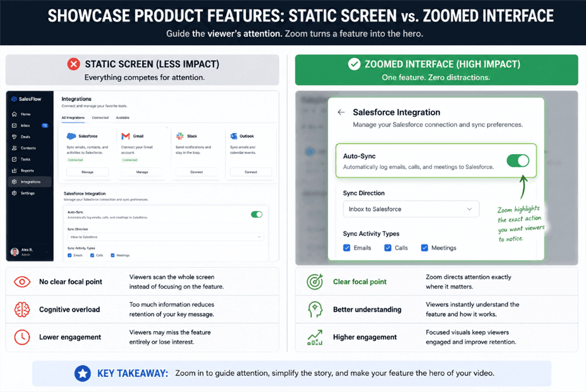Click Connect on the Slack card
Viewport: 586px width, 392px height.
pos(196,172)
